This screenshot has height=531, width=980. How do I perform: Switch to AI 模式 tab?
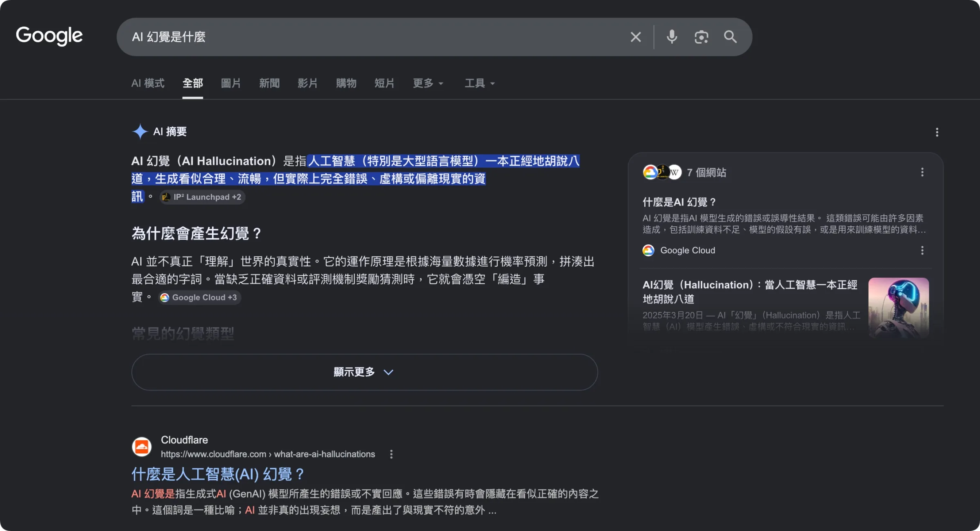tap(148, 83)
